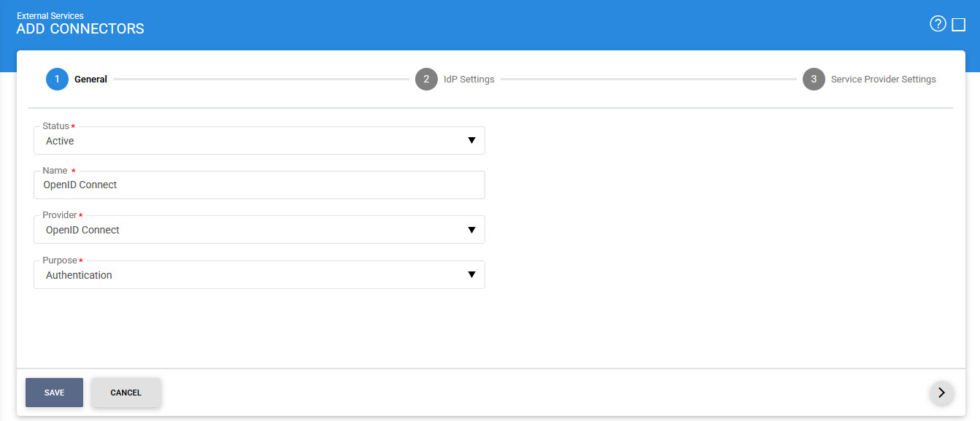Viewport: 980px width, 421px height.
Task: Click the OpenID Connect Provider selection
Action: [82, 230]
